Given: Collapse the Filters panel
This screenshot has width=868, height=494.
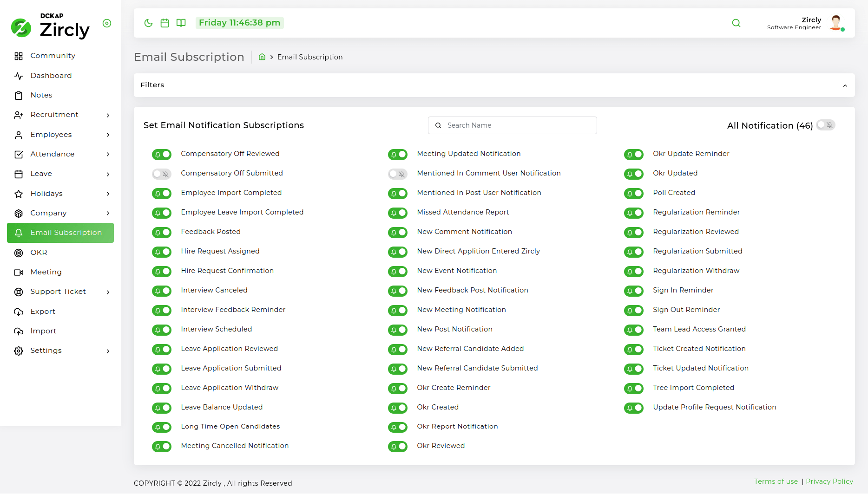Looking at the screenshot, I should click(x=845, y=85).
